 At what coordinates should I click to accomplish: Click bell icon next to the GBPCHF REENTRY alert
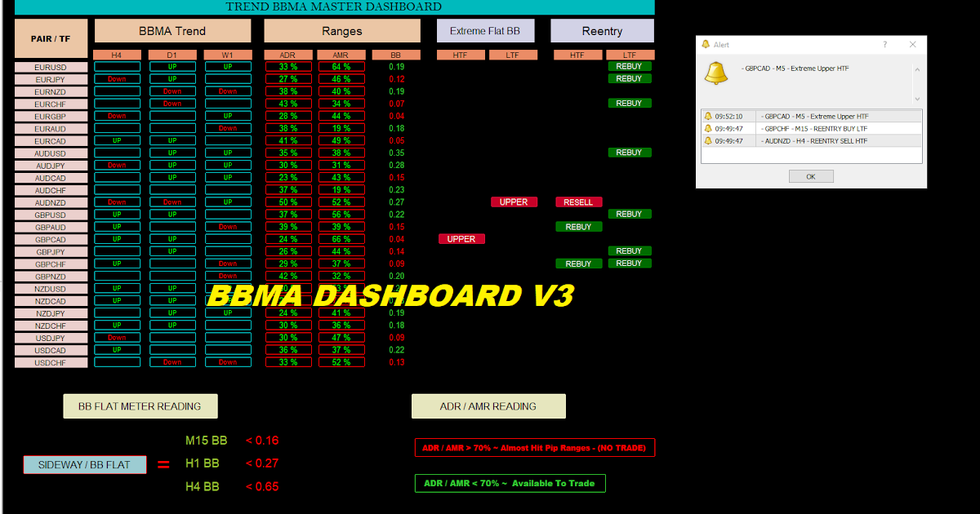pyautogui.click(x=708, y=128)
